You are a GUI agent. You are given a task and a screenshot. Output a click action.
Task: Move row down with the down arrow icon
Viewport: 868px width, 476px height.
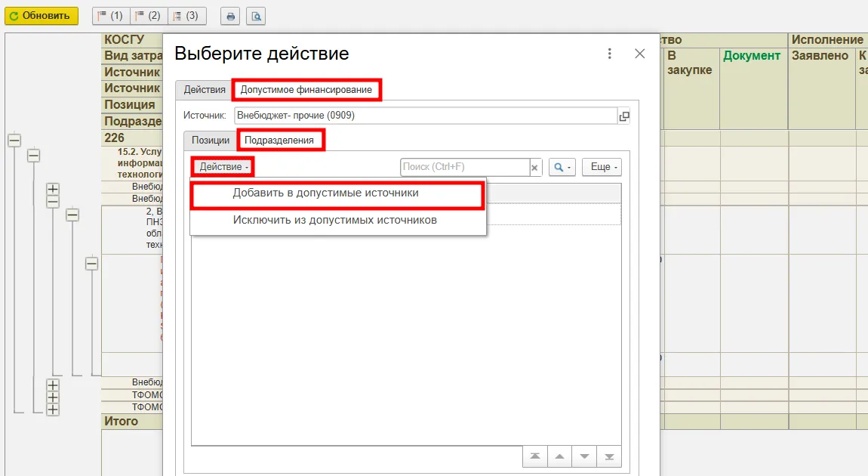click(x=584, y=456)
